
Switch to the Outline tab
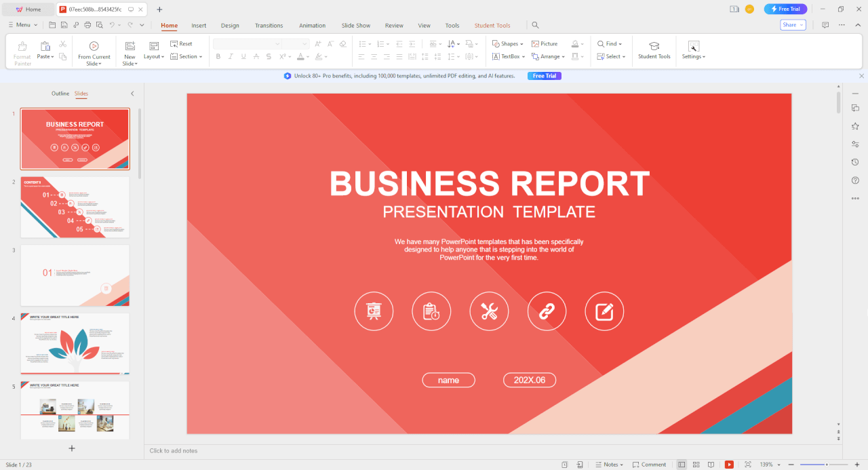tap(60, 94)
